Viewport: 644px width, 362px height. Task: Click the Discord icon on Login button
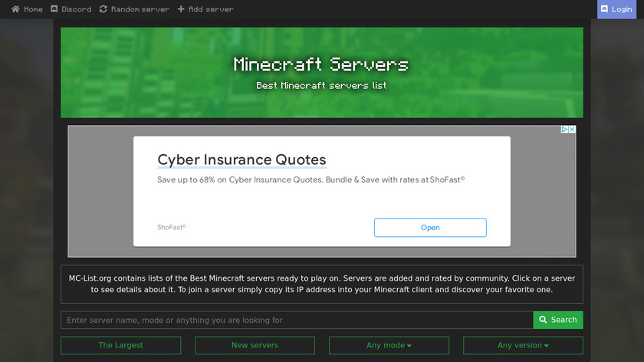pyautogui.click(x=605, y=9)
